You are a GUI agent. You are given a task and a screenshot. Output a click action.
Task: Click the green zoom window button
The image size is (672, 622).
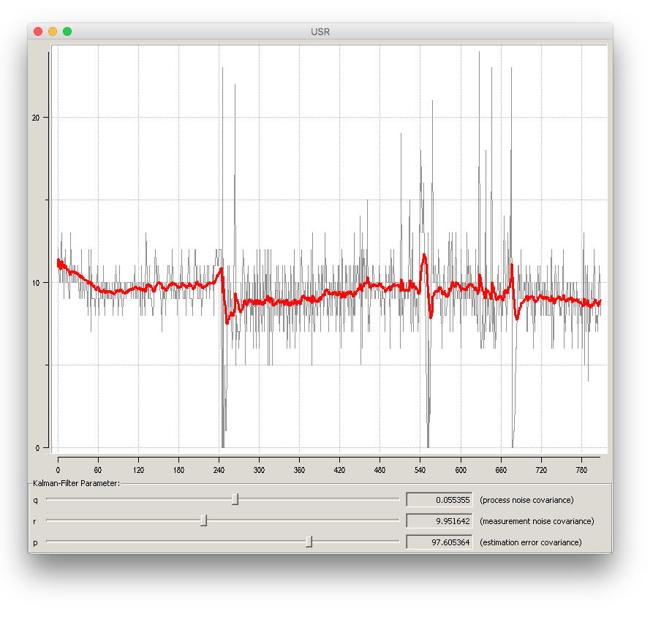pos(67,31)
